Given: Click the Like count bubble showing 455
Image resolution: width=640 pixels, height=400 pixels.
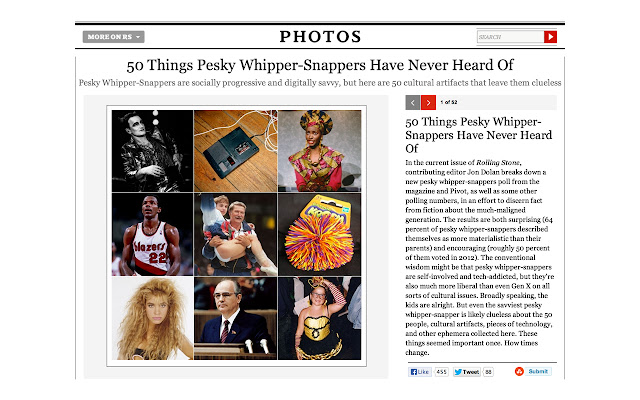Looking at the screenshot, I should (x=441, y=372).
